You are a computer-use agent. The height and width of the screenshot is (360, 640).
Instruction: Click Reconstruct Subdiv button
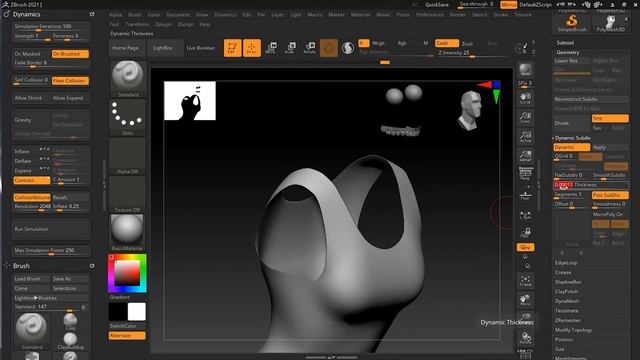(x=591, y=99)
